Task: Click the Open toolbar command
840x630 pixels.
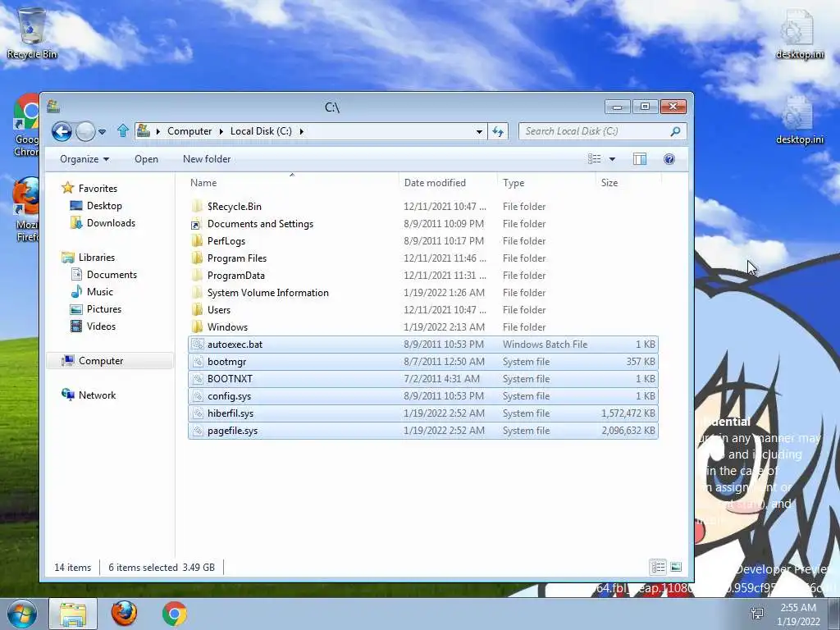Action: tap(146, 159)
